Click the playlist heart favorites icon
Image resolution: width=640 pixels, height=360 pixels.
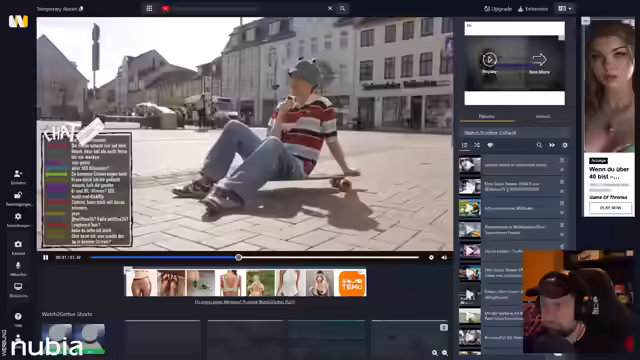click(x=490, y=145)
